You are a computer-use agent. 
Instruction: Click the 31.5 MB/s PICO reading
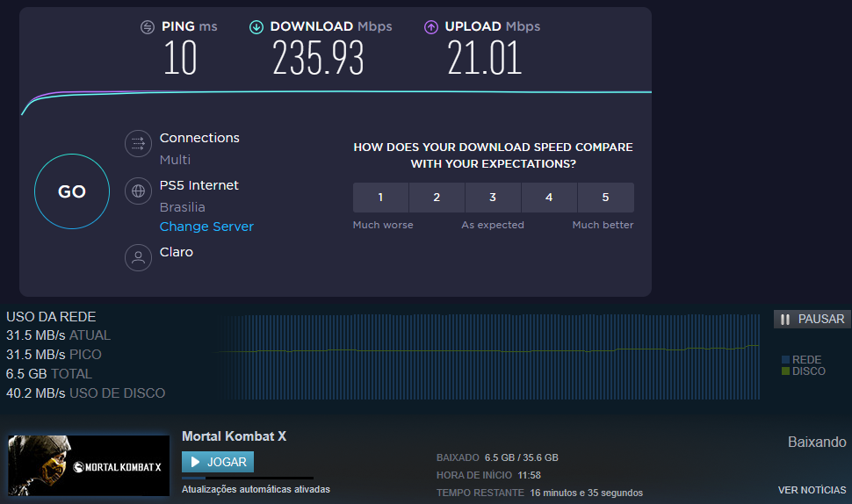coord(54,354)
